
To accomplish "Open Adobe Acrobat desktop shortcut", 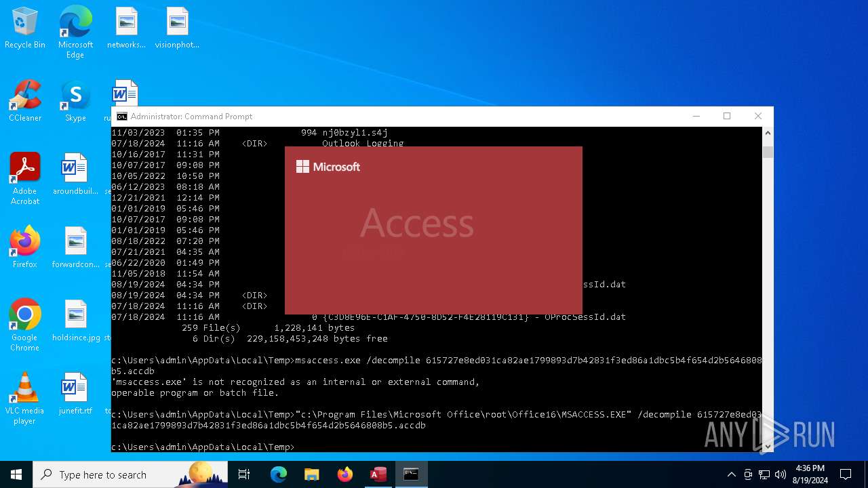I will 25,179.
